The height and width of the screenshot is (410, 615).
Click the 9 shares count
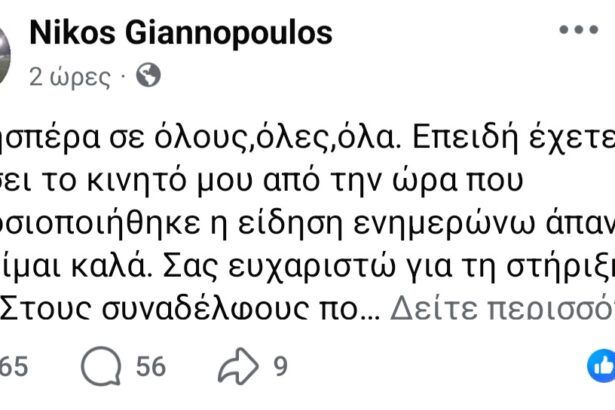coord(281,367)
